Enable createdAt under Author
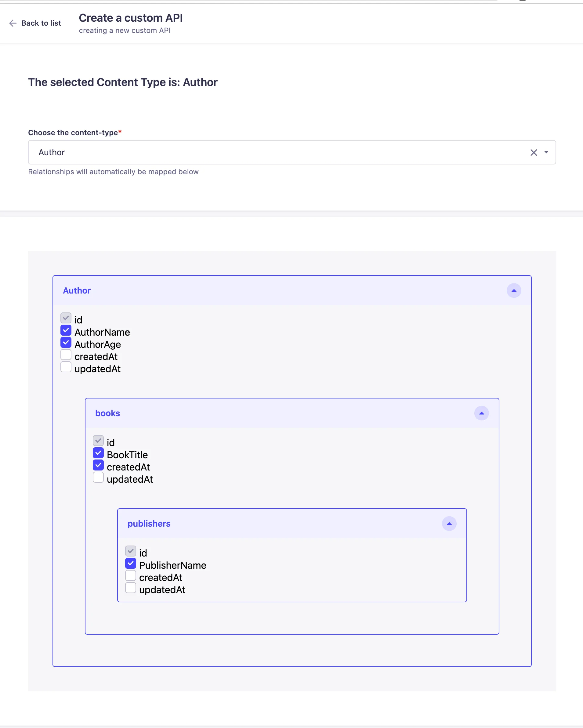 (66, 355)
